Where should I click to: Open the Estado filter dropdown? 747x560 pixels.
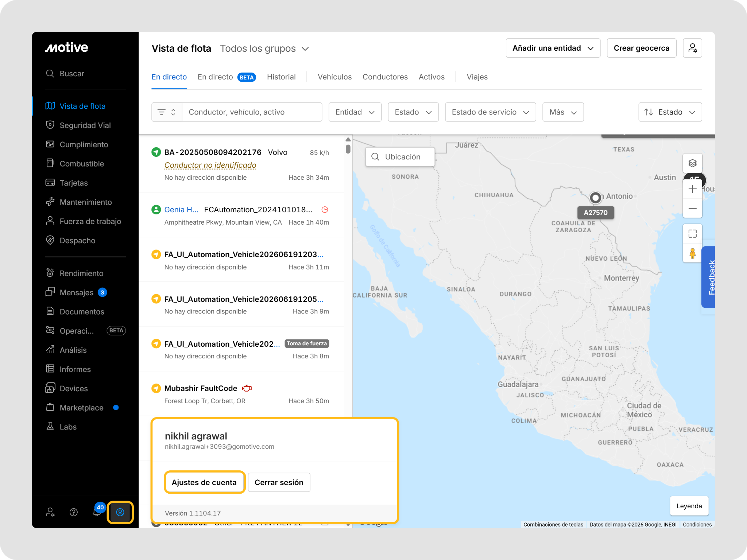tap(413, 112)
